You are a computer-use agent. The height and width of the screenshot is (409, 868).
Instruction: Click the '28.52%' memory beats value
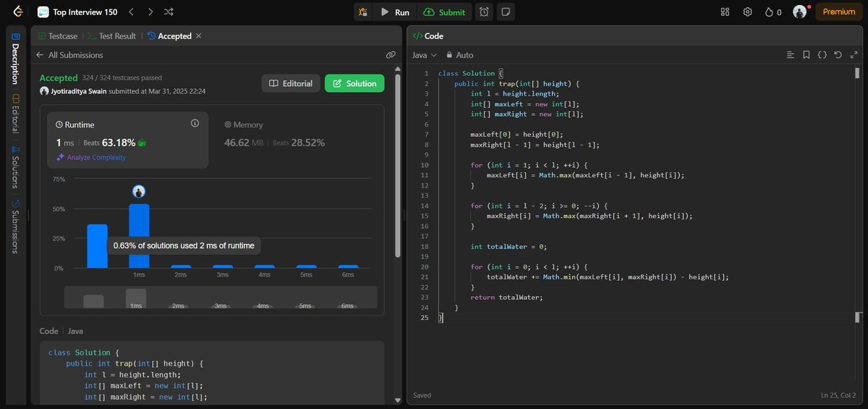tap(307, 143)
